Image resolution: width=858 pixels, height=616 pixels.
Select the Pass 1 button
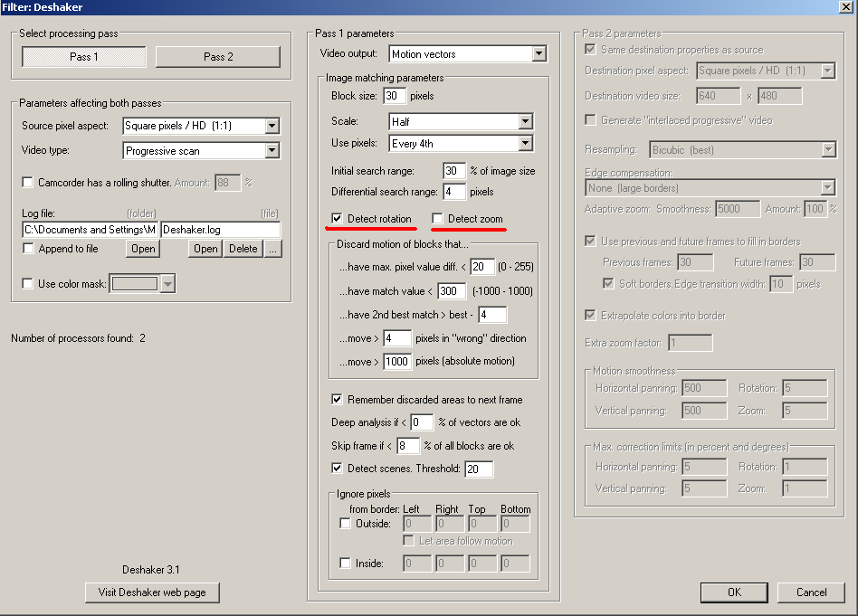pos(84,57)
